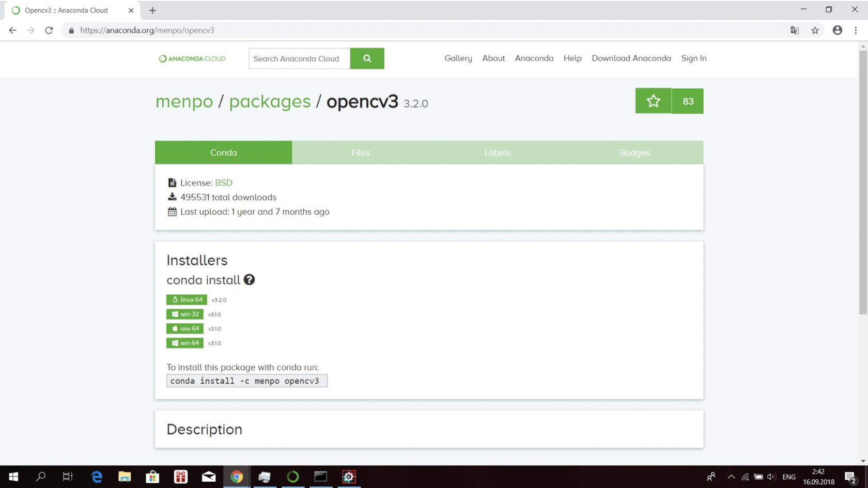This screenshot has height=488, width=868.
Task: Click the page vertical scrollbar
Action: tap(863, 182)
